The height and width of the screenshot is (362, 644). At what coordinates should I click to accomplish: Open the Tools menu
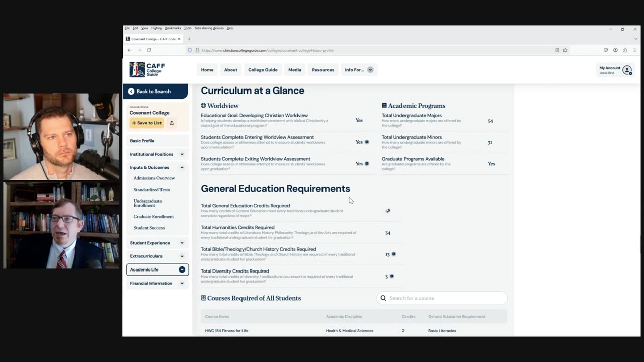tap(188, 28)
